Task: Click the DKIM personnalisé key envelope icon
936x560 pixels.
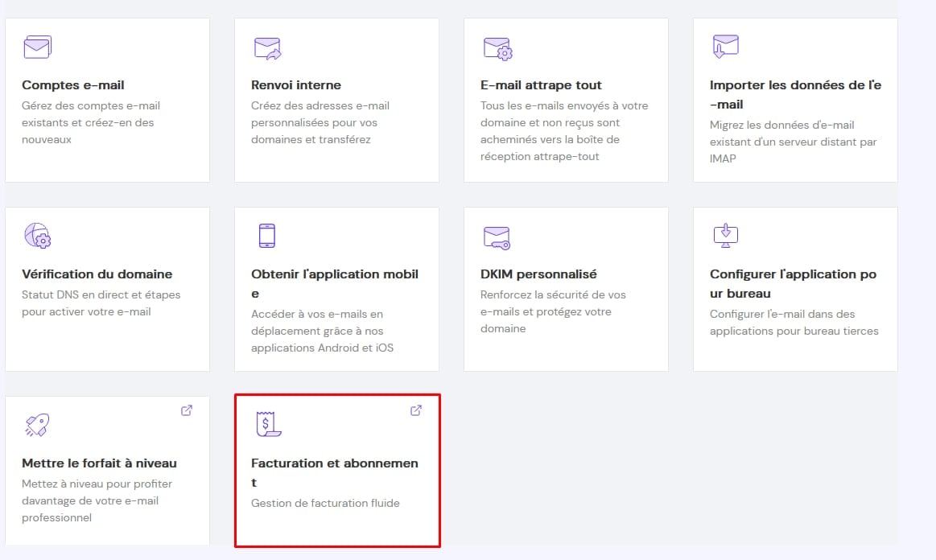Action: pyautogui.click(x=497, y=237)
